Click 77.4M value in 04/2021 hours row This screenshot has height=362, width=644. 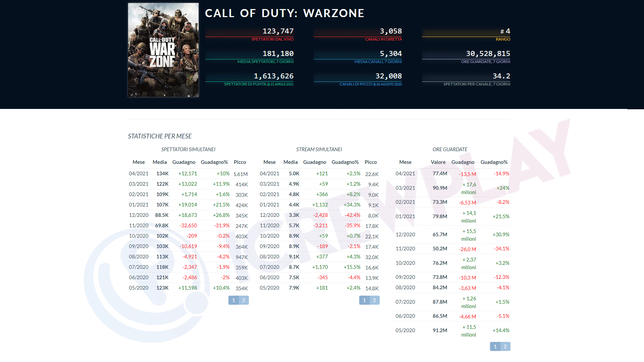pyautogui.click(x=440, y=174)
